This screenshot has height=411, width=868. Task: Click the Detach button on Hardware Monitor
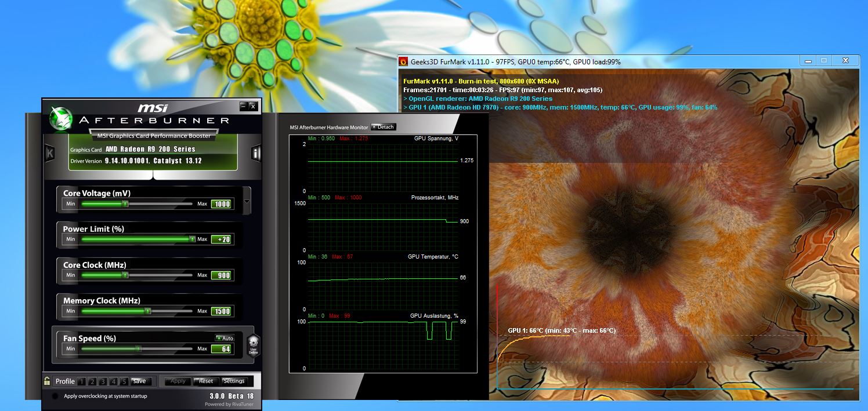pos(383,127)
